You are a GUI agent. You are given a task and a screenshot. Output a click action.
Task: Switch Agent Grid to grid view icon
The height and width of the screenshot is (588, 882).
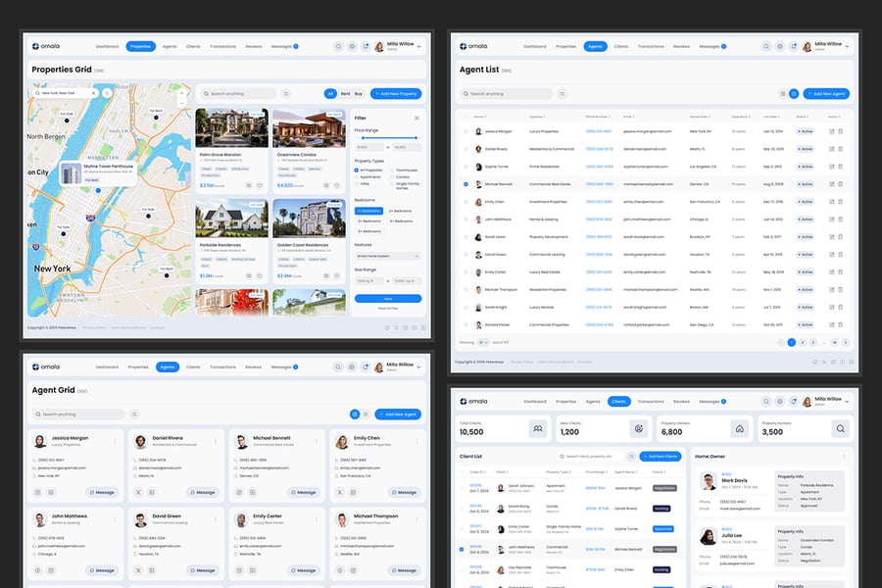coord(355,415)
